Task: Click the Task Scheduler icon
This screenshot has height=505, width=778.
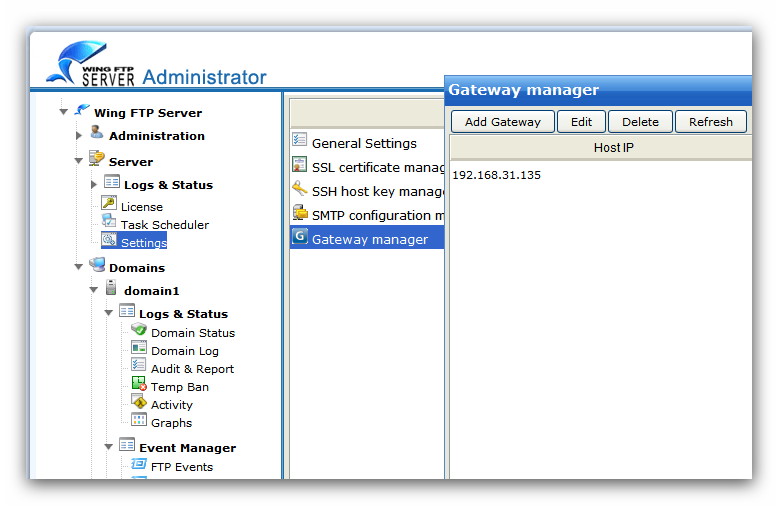Action: 109,221
